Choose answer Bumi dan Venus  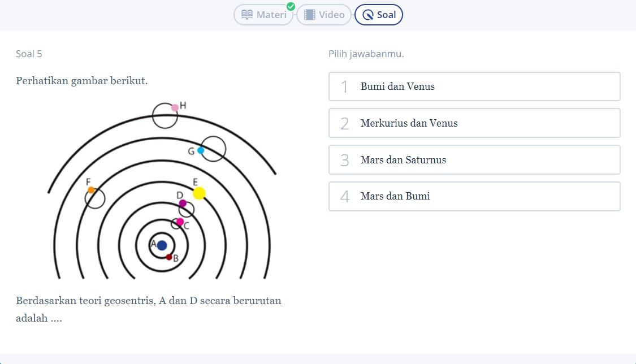474,86
